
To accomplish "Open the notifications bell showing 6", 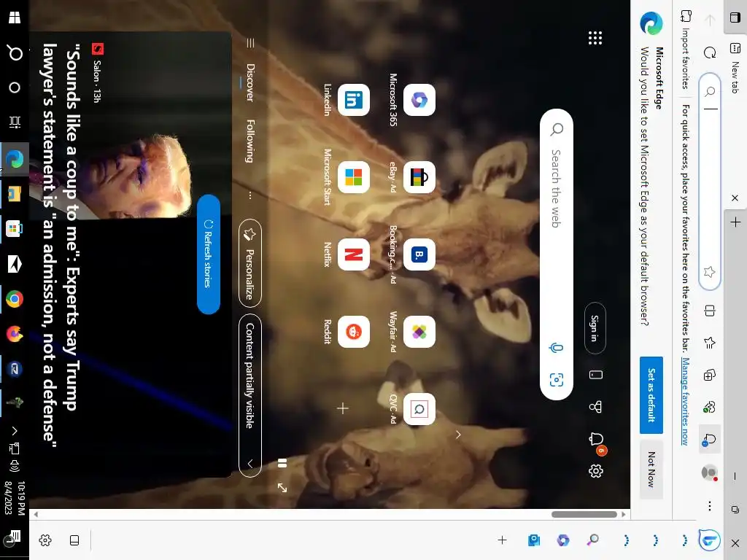I will point(597,440).
